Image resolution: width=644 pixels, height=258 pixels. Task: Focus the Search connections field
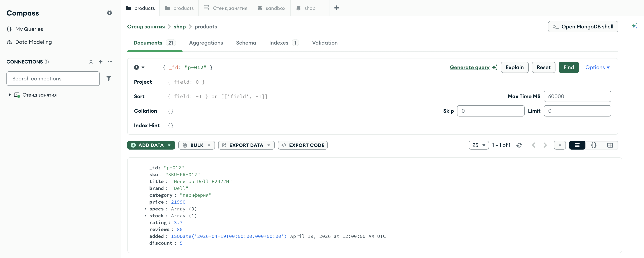[53, 79]
